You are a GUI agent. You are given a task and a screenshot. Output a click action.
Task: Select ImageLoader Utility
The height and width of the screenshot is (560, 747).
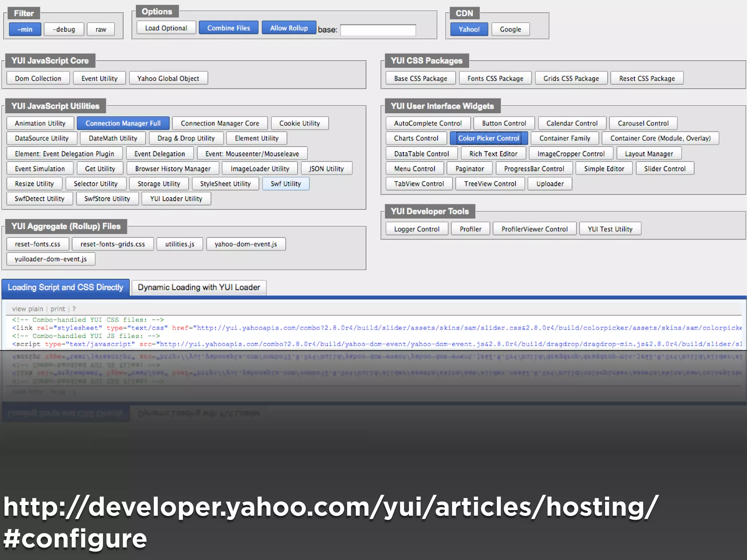coord(260,168)
